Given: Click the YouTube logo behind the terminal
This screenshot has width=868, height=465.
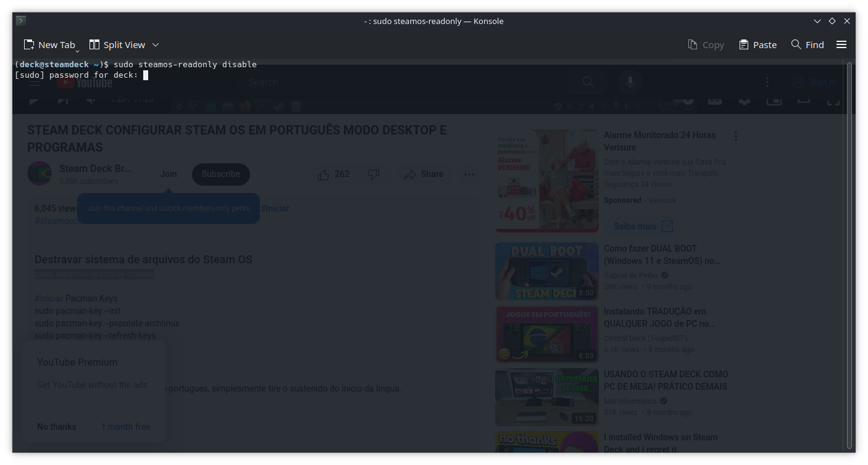Looking at the screenshot, I should click(x=85, y=82).
